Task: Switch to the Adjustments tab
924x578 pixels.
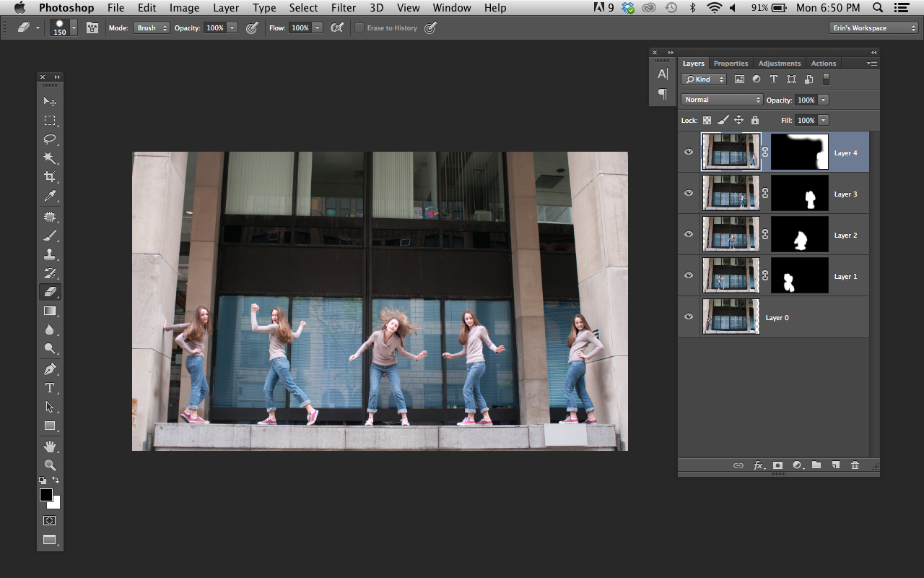Action: [x=779, y=63]
